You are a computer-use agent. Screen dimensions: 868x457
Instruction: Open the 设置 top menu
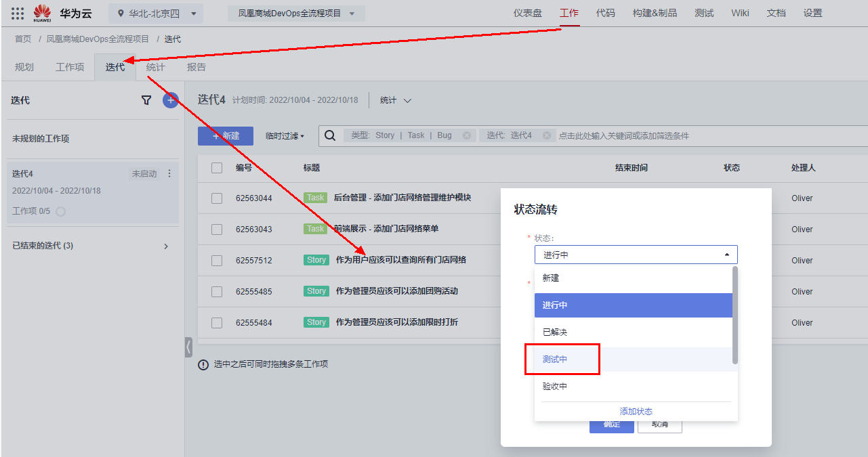(812, 13)
